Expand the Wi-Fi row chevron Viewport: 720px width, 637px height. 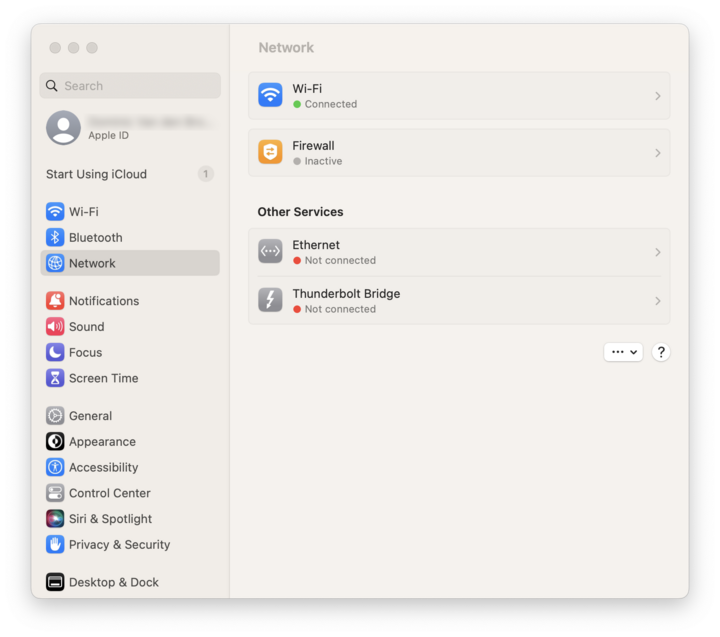[x=657, y=96]
